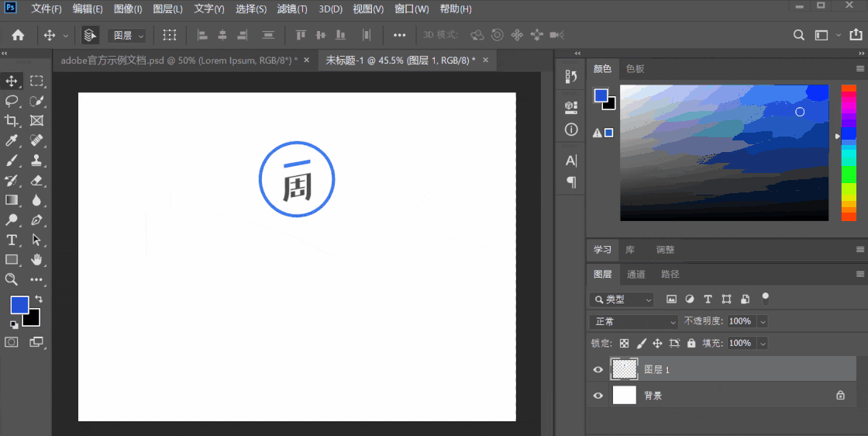Select the Spot Healing Brush tool
This screenshot has width=868, height=436.
click(36, 140)
